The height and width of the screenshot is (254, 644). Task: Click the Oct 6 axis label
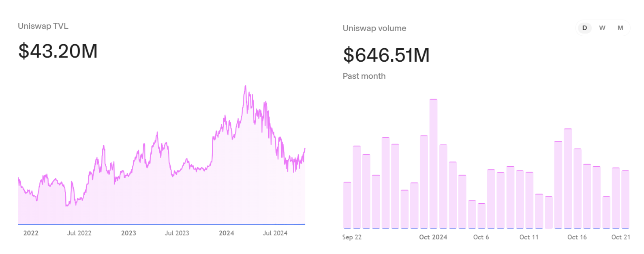(481, 237)
